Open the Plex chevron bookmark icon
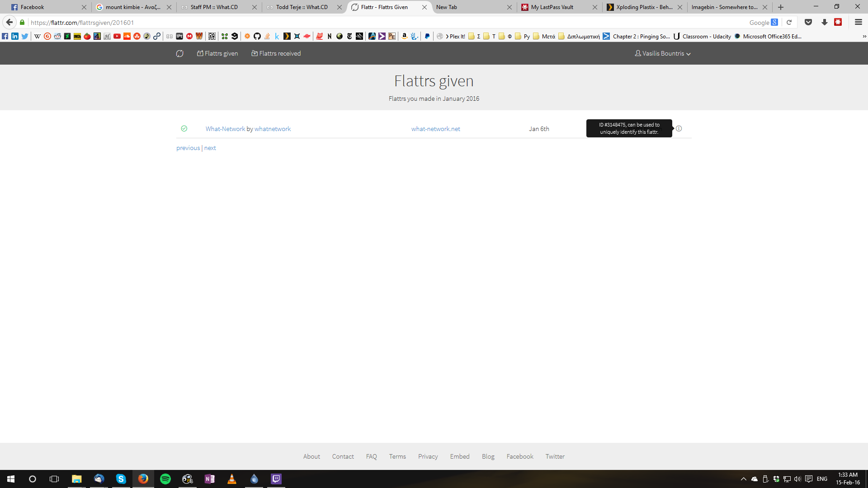The image size is (868, 488). (x=287, y=36)
